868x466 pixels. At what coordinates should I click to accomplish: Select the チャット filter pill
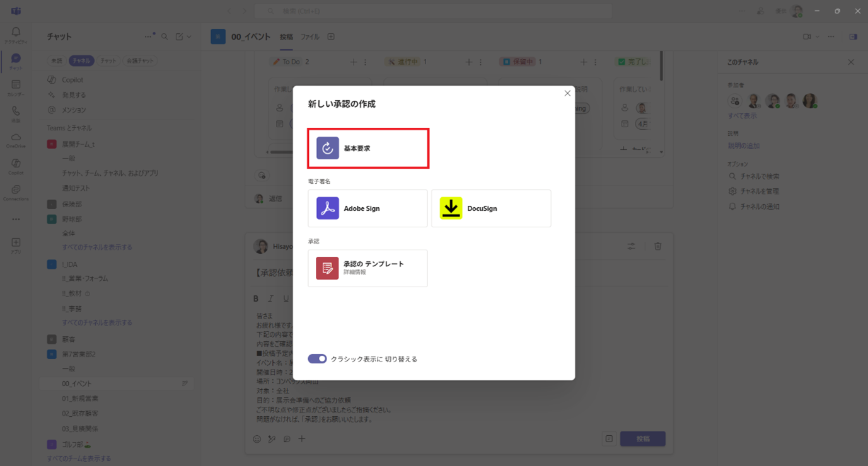108,61
